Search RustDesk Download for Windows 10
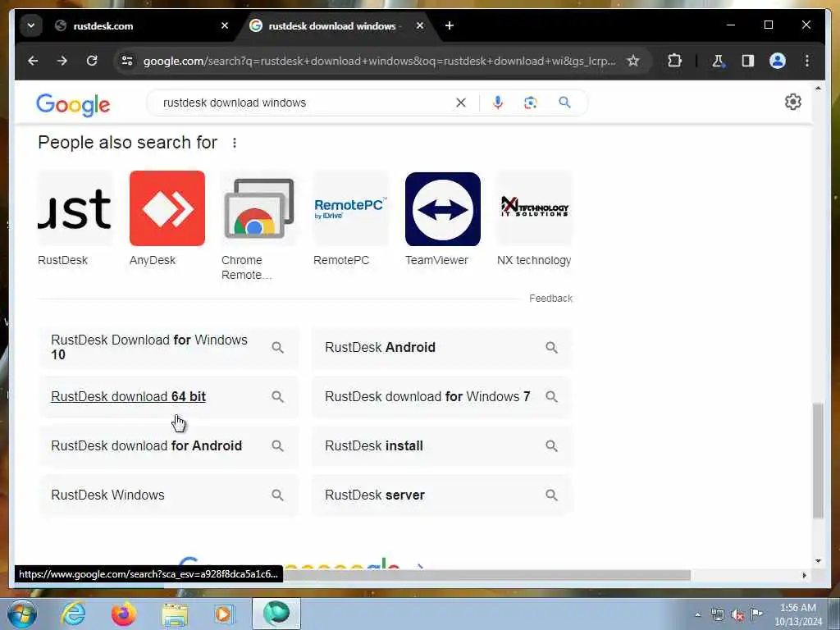This screenshot has width=840, height=630. click(168, 348)
